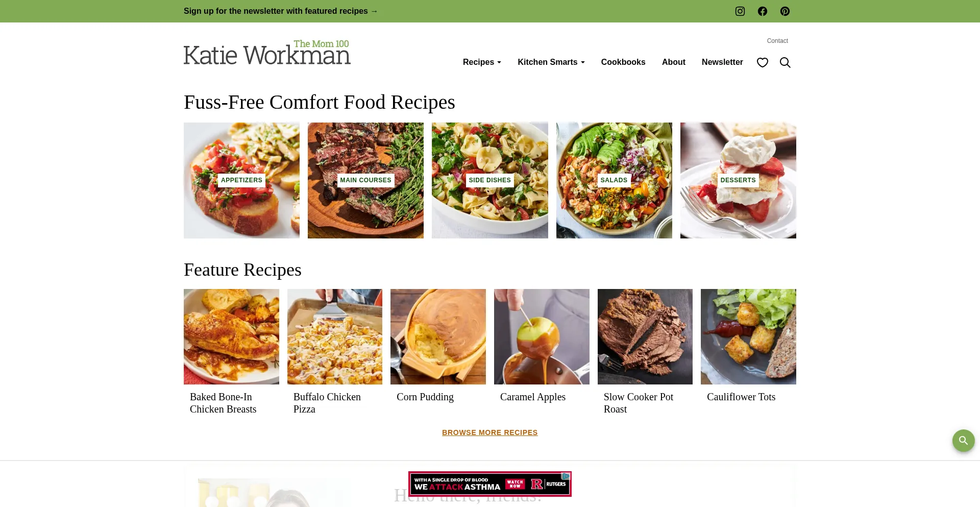980x507 pixels.
Task: Open the Appetizers category thumbnail
Action: pos(241,180)
